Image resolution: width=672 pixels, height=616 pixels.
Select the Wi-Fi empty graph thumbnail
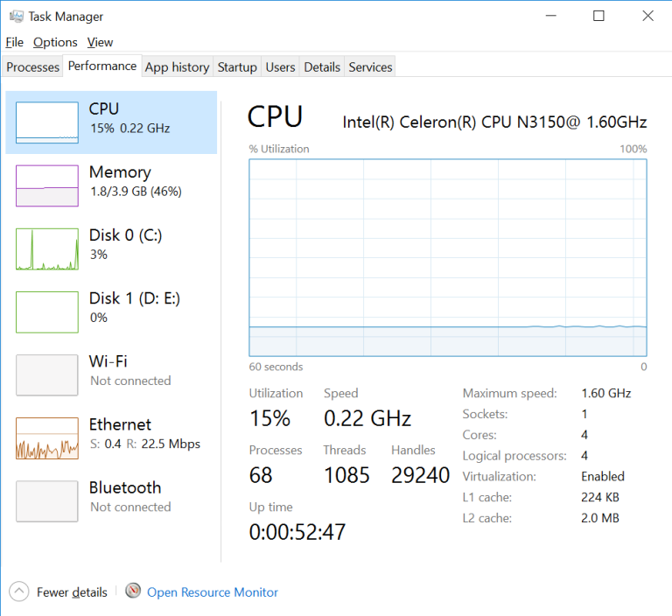[47, 374]
